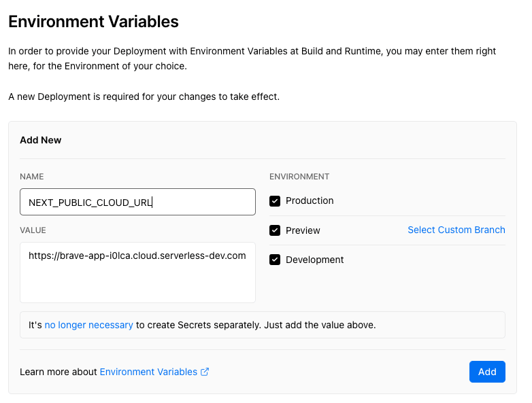Focus the NAME field containing NEXT_PUBLIC_CLOUD_URL
This screenshot has height=403, width=532.
coord(137,202)
